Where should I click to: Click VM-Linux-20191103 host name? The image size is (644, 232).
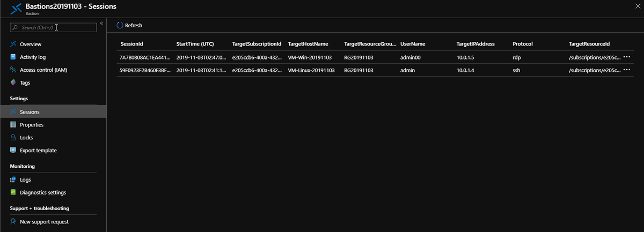311,70
